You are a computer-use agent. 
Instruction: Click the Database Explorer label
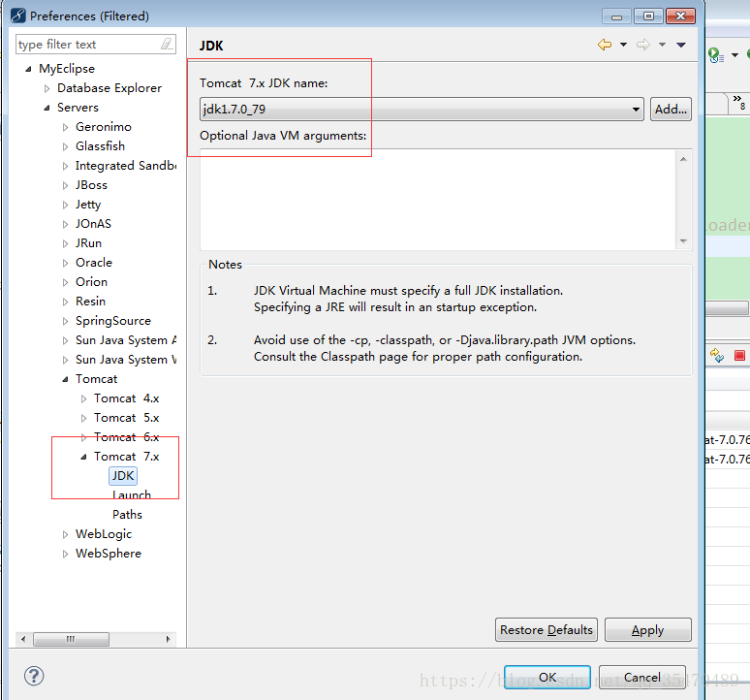coord(109,88)
